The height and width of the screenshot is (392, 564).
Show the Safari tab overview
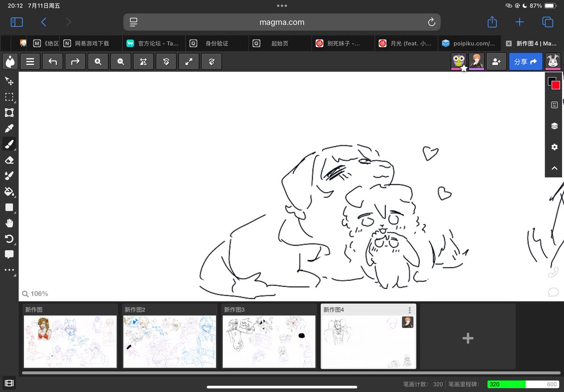548,22
